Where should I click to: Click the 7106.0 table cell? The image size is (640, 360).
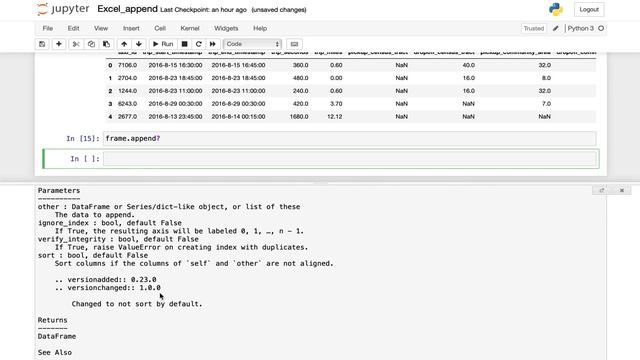point(127,65)
